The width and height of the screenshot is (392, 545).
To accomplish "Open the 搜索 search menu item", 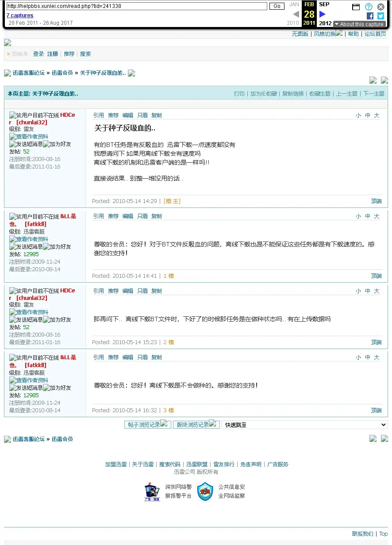I will pos(85,54).
